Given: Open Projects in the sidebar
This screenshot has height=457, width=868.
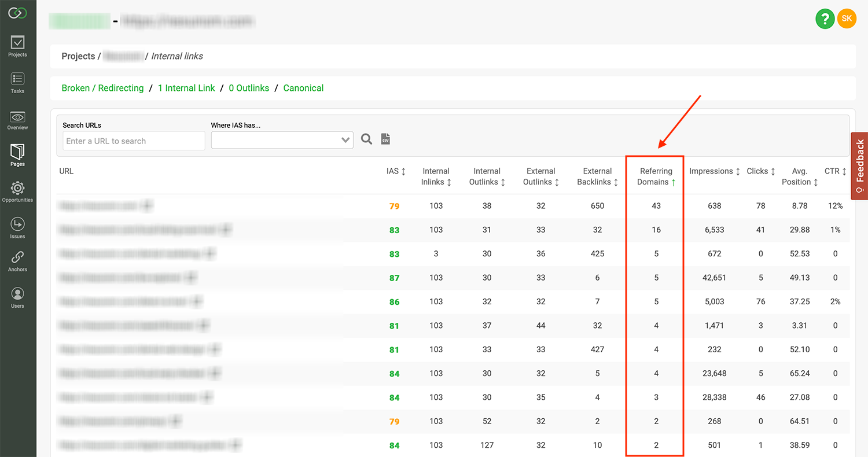Looking at the screenshot, I should (17, 46).
